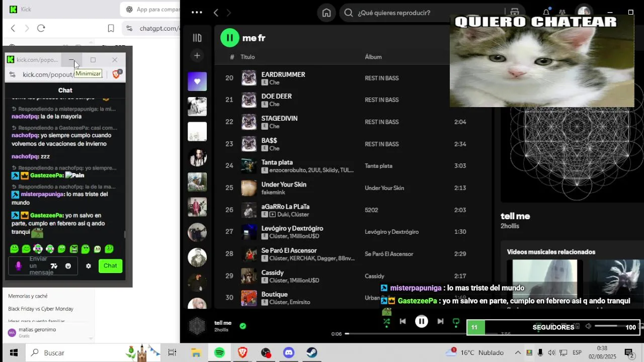Viewport: 644px width, 362px height.
Task: Open '2hollis' artist in right panel
Action: point(510,226)
